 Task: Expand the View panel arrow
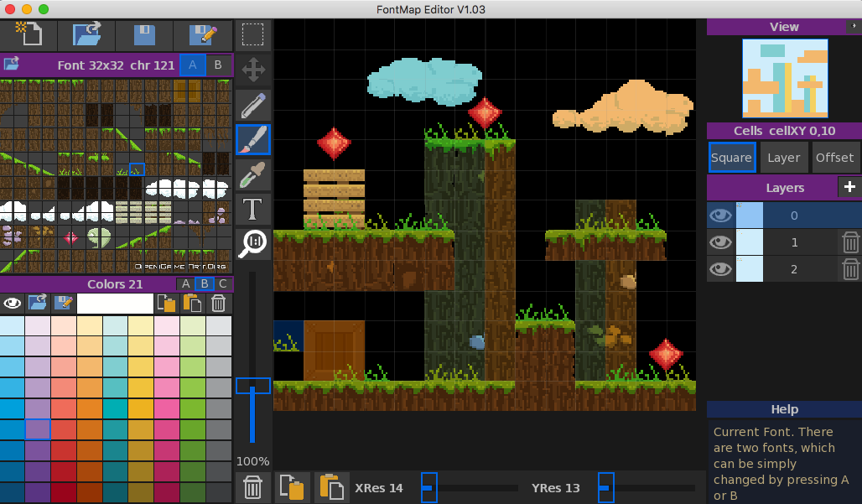point(854,27)
